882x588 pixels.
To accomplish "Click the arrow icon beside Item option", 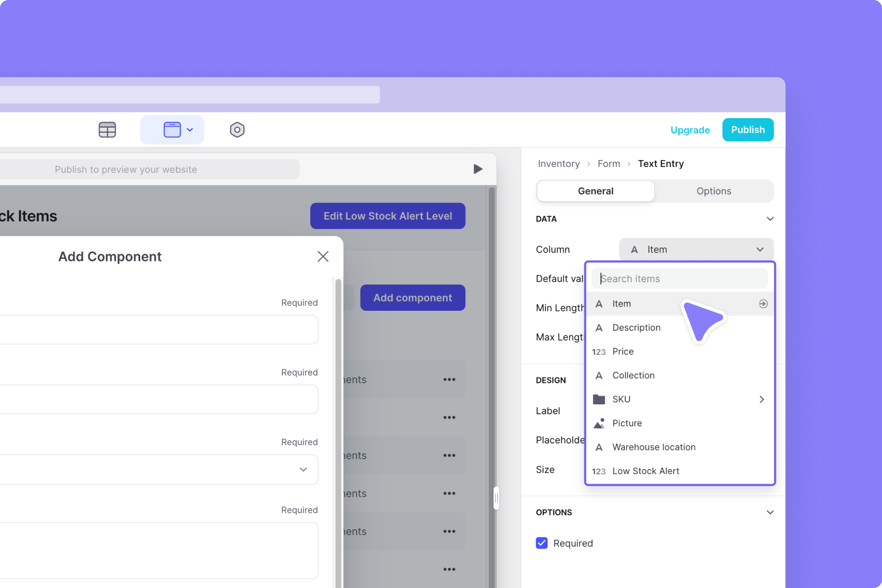I will pyautogui.click(x=763, y=304).
